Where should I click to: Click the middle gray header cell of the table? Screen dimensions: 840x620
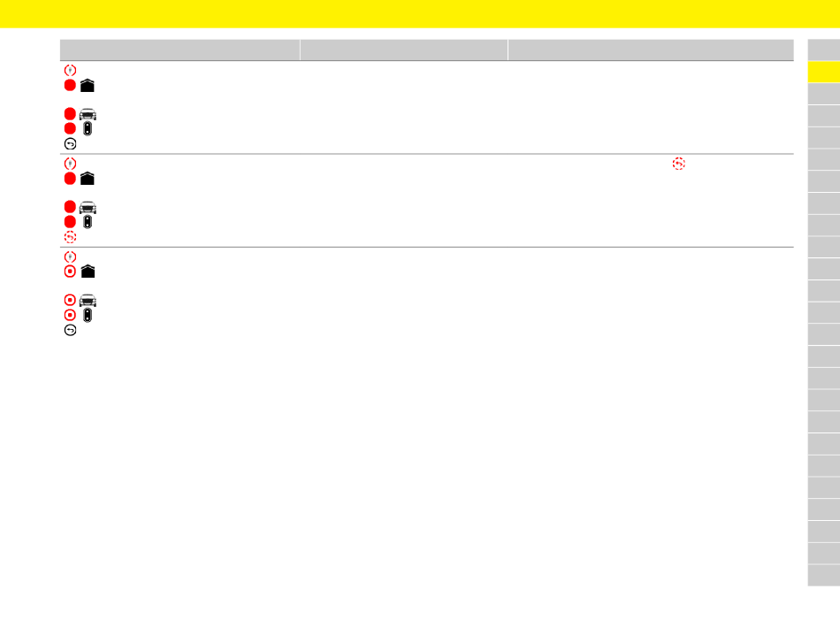coord(404,50)
